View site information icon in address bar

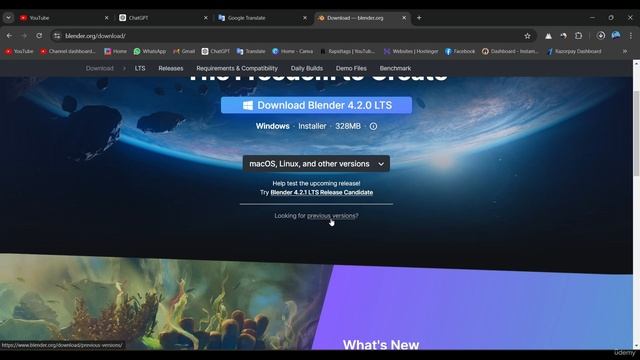57,36
